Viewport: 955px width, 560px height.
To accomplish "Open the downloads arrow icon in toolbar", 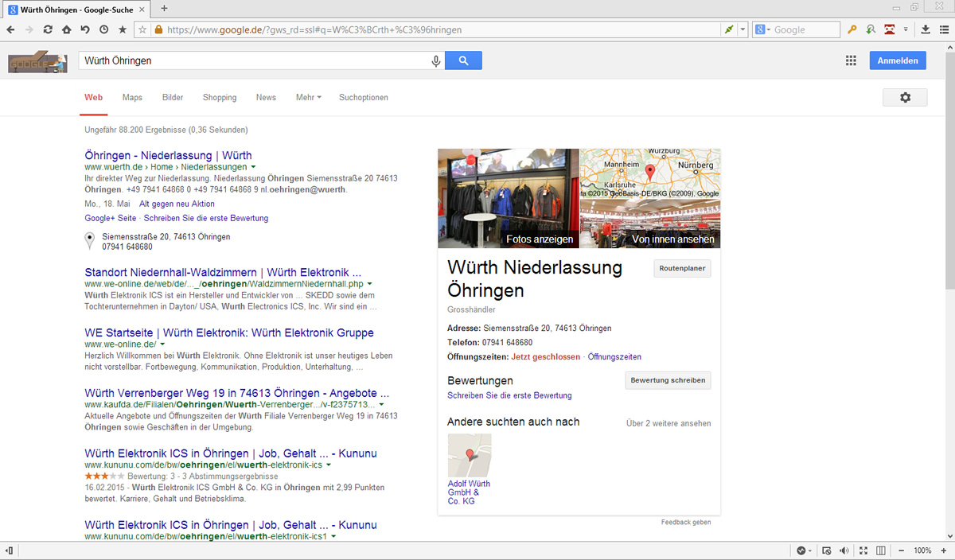I will [926, 29].
